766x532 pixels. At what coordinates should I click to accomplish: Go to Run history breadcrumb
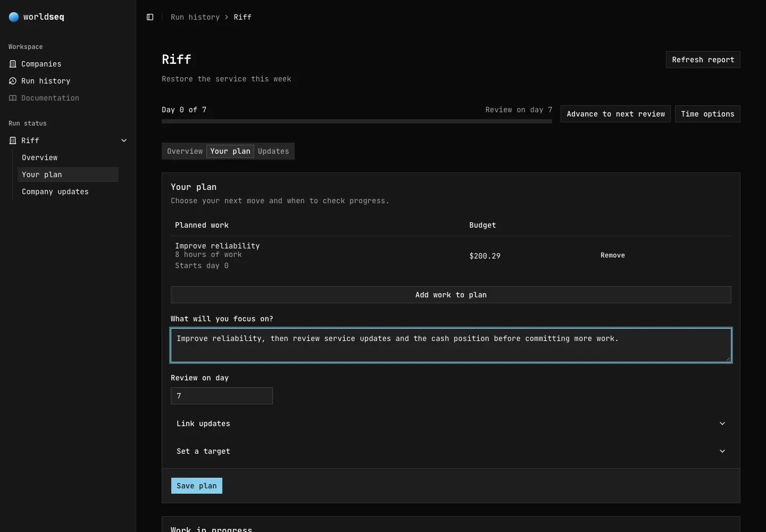click(x=195, y=17)
